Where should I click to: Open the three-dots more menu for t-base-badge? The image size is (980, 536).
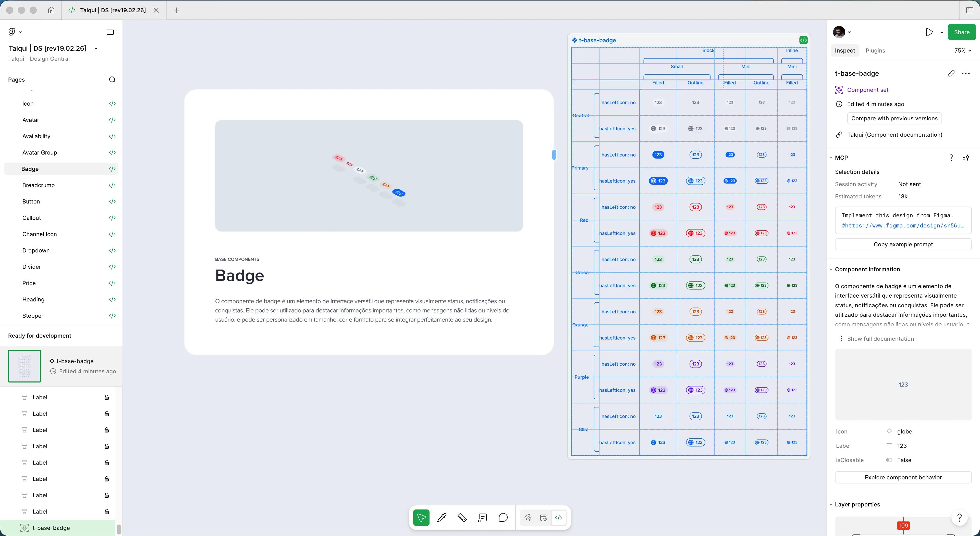965,73
